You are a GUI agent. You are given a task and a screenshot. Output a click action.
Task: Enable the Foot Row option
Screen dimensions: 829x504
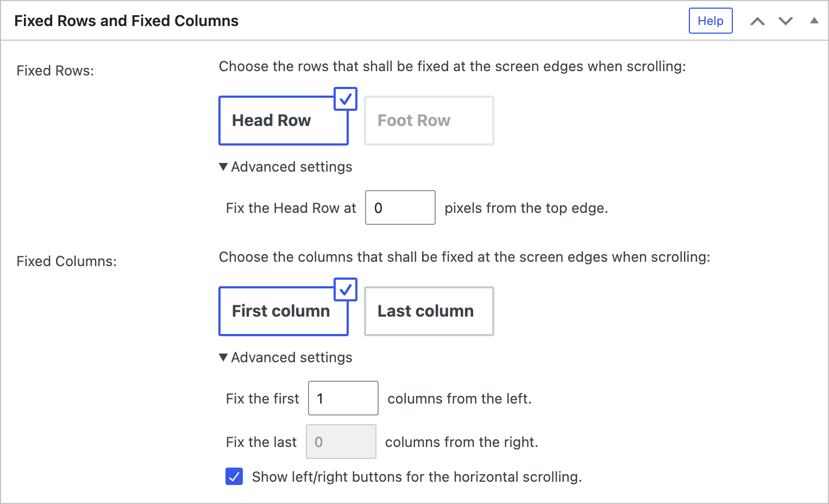(x=429, y=121)
